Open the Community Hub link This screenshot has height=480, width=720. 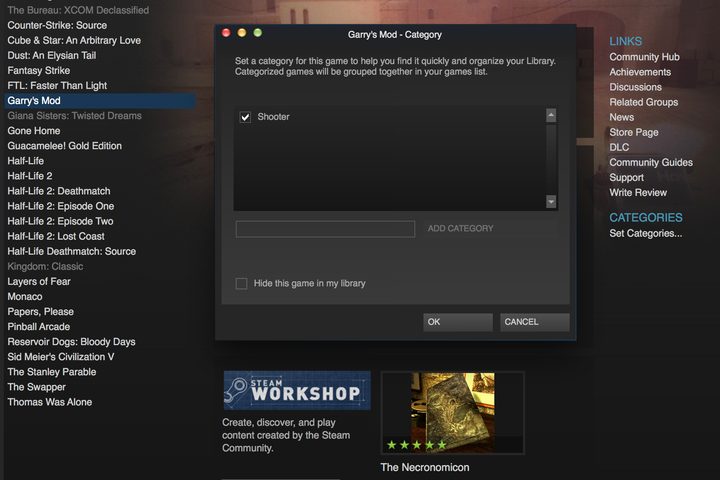pos(644,57)
